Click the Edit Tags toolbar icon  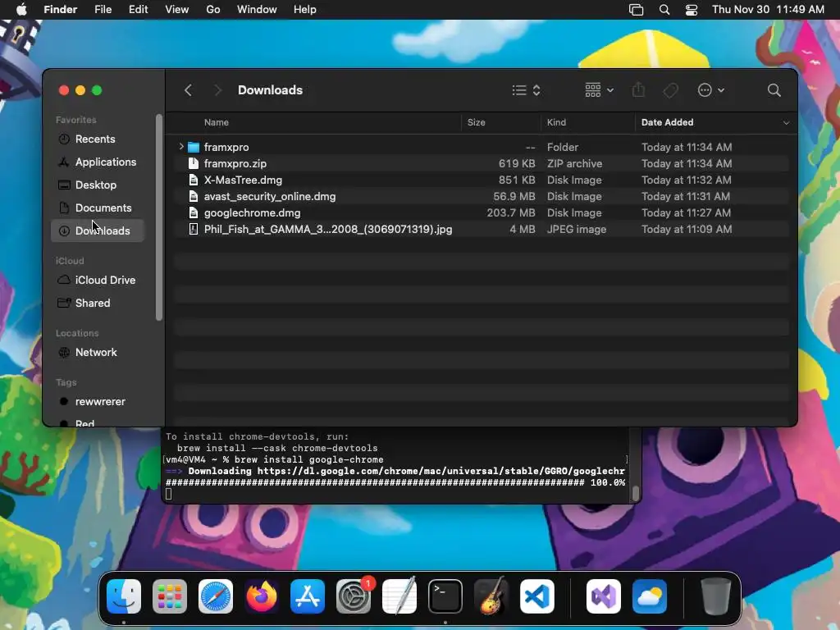tap(670, 90)
